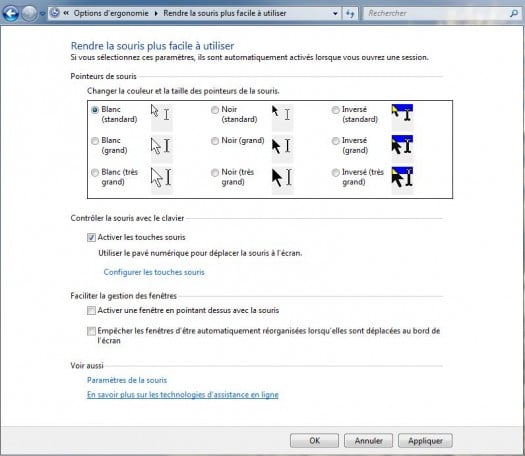
Task: Go back with the blue Back arrow
Action: tap(11, 14)
